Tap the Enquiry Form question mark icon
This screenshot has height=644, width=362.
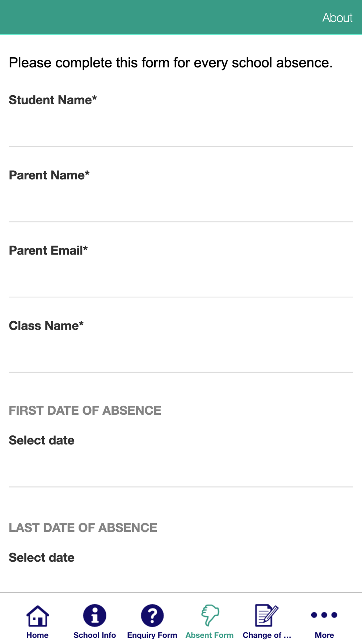point(152,615)
